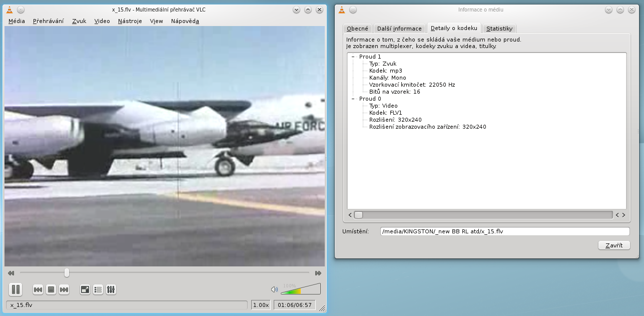Click the seek bar handle
The image size is (644, 316).
coord(67,273)
